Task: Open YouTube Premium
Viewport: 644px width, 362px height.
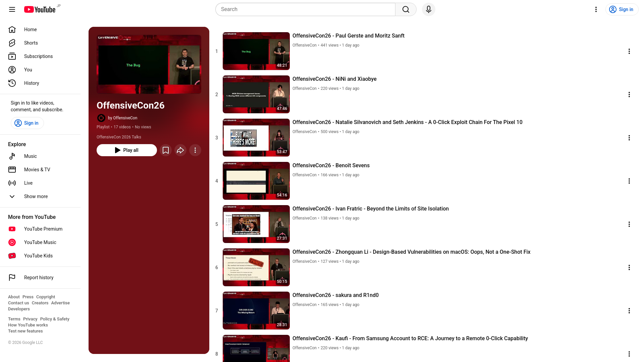Action: coord(40,229)
